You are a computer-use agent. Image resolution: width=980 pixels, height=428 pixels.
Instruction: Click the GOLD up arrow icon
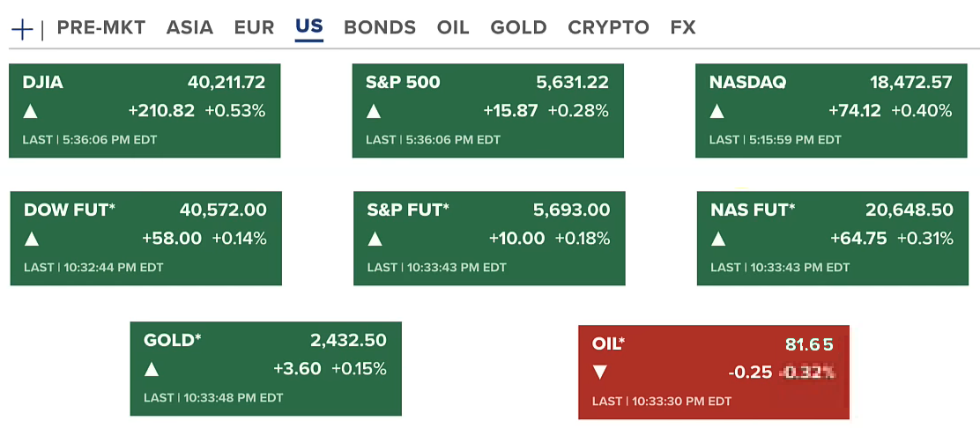[x=152, y=369]
